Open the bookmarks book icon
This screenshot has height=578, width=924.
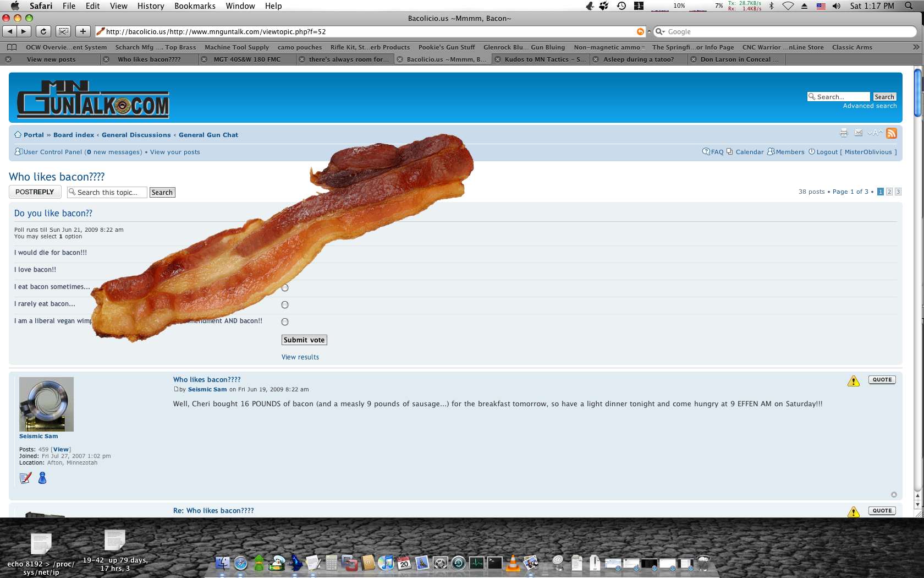coord(12,47)
